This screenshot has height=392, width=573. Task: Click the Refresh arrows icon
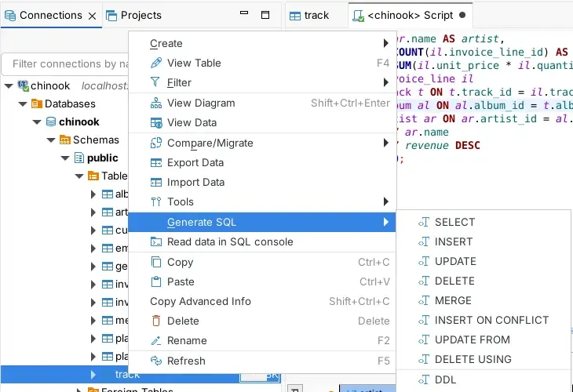pyautogui.click(x=156, y=361)
